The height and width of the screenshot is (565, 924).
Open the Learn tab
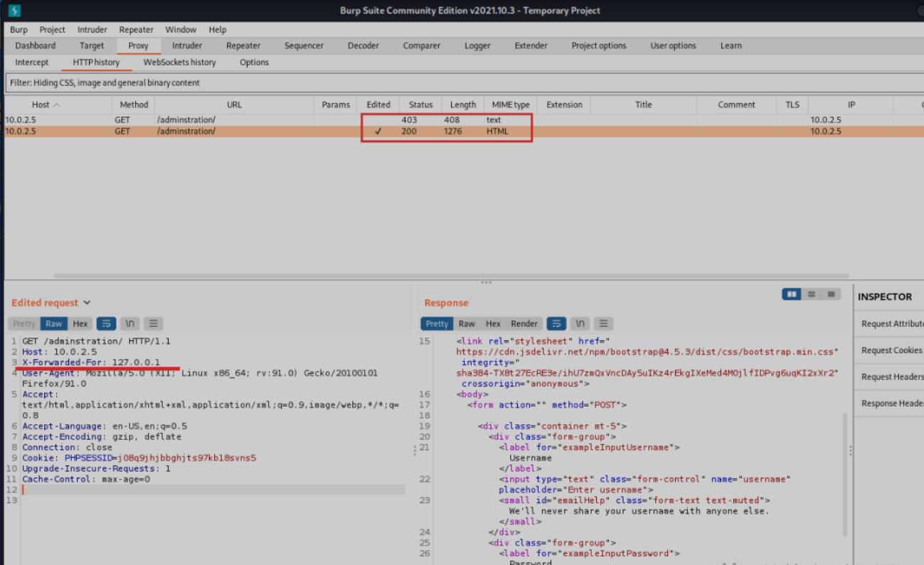pos(731,45)
